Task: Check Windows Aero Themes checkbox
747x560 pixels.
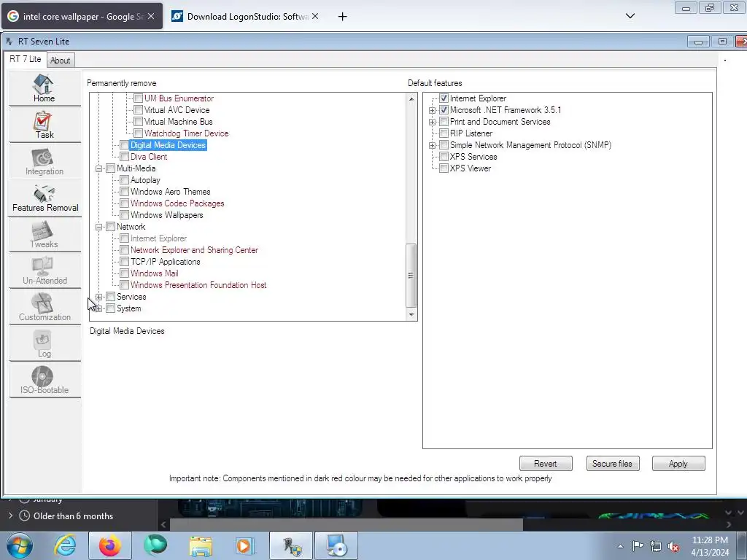Action: click(x=124, y=192)
